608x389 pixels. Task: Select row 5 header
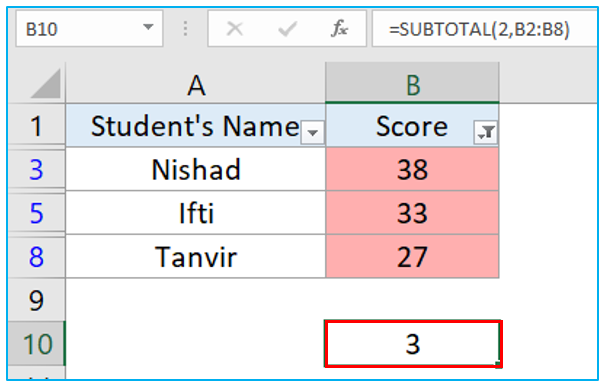[x=36, y=213]
